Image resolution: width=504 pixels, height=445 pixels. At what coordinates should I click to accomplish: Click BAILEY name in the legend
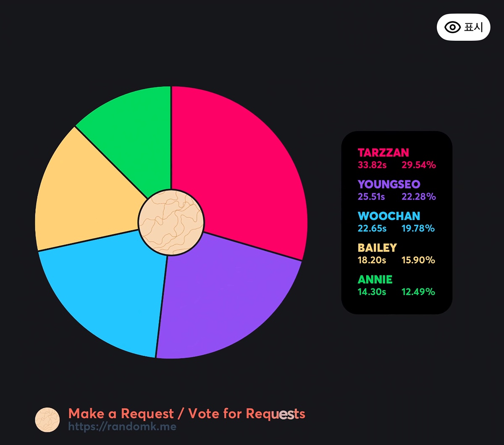[x=377, y=248]
